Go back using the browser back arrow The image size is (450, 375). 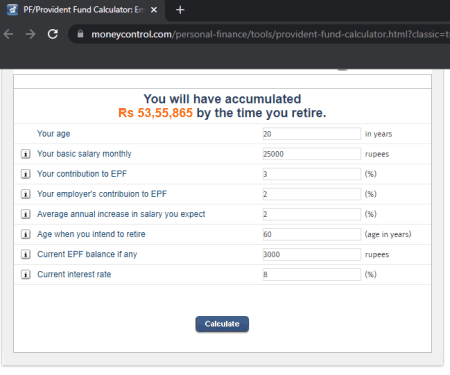9,34
